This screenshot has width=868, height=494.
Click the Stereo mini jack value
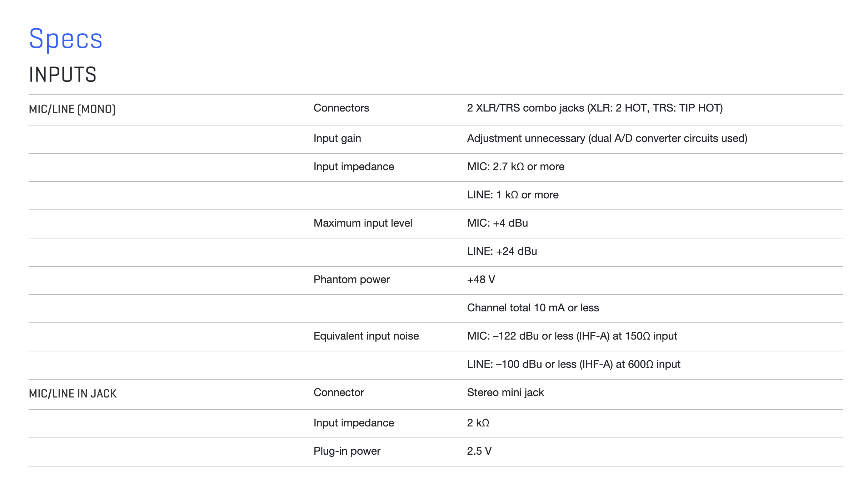pos(505,392)
